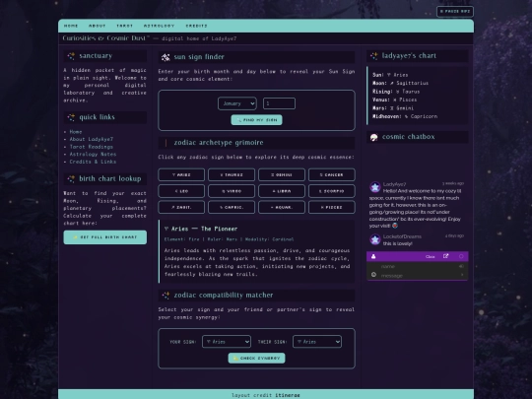This screenshot has height=399, width=532.
Task: Click the birth day number field
Action: [x=279, y=103]
